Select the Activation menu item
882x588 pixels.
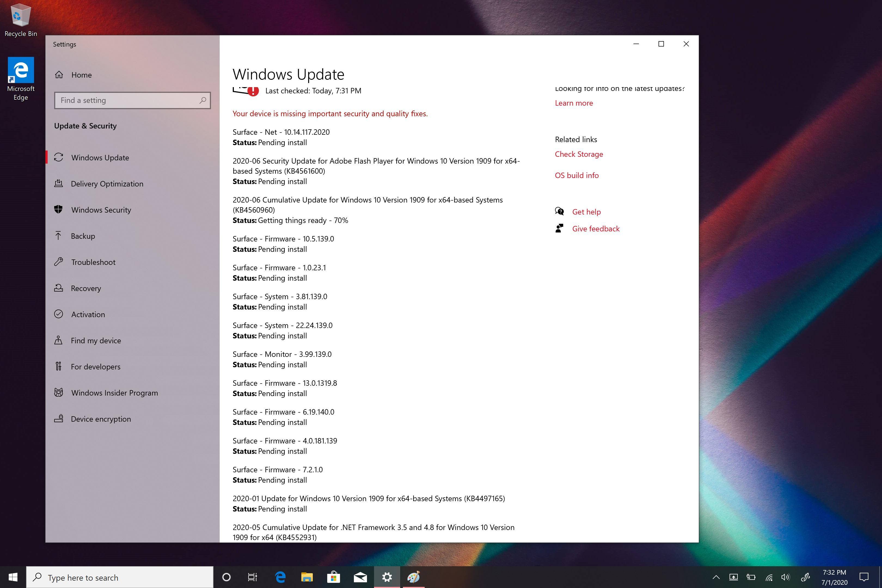point(88,314)
